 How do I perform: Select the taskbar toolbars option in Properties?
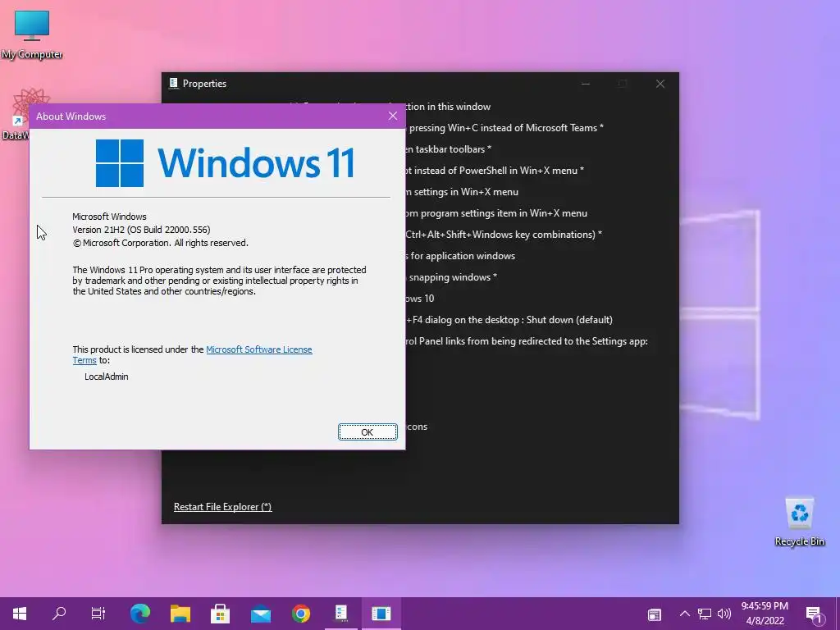click(449, 149)
